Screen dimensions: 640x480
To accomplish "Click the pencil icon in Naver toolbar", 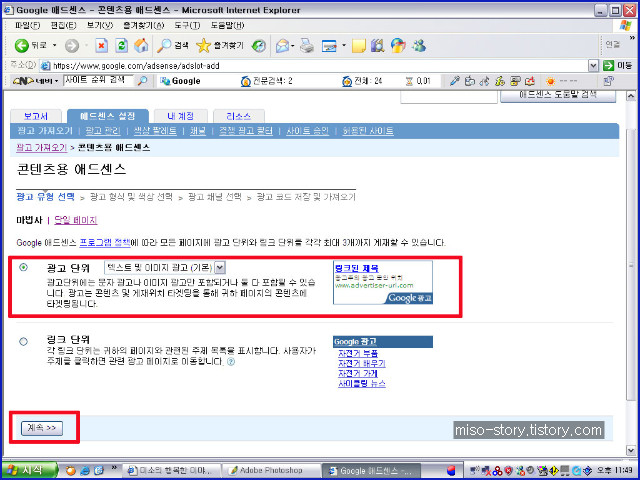I will click(x=454, y=81).
